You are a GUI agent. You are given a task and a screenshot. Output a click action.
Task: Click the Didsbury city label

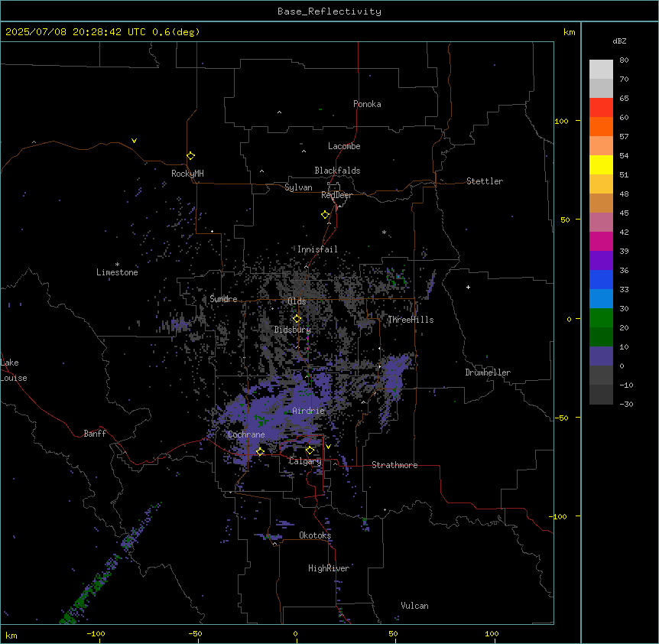click(293, 330)
